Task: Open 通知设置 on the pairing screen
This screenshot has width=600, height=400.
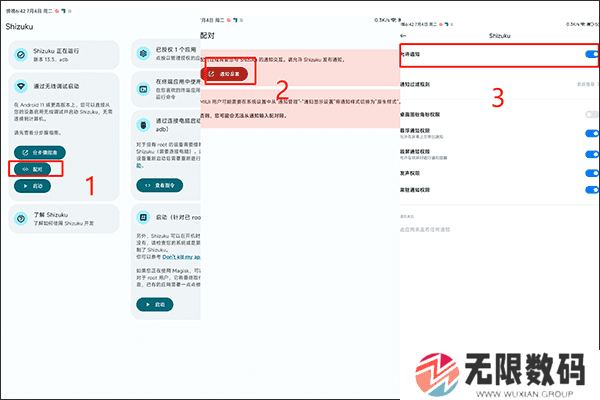Action: pyautogui.click(x=224, y=74)
